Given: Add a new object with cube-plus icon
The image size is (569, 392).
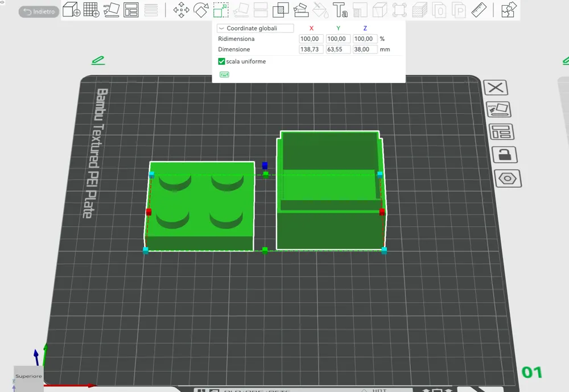Looking at the screenshot, I should pos(71,10).
